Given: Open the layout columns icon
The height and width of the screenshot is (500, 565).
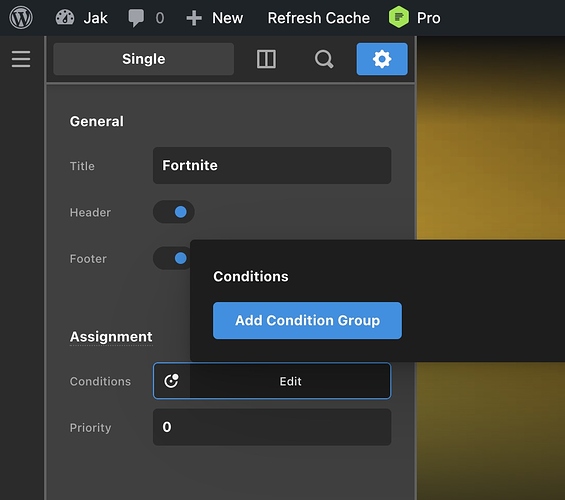Looking at the screenshot, I should 266,59.
